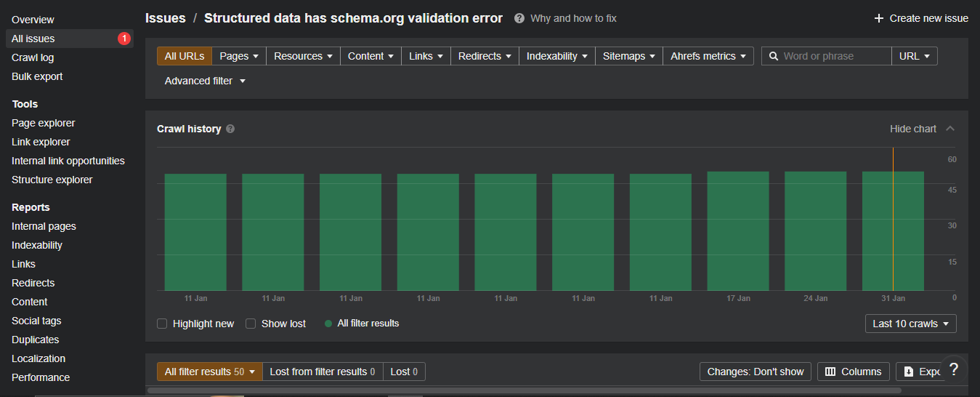Open Internal link opportunities tool
Image resolution: width=980 pixels, height=397 pixels.
(x=68, y=161)
